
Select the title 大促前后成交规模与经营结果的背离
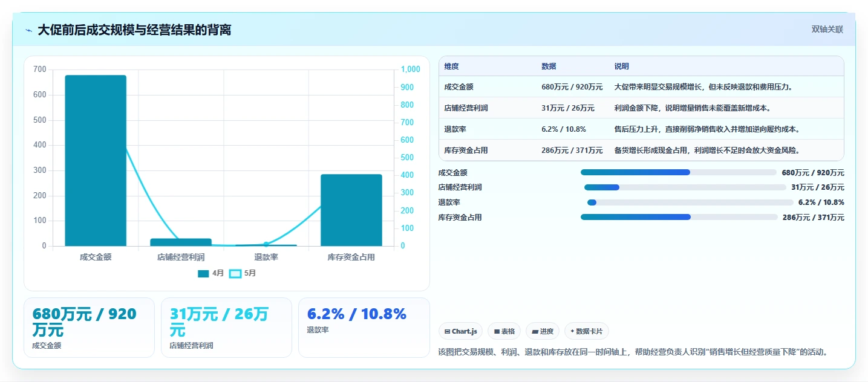tap(134, 30)
